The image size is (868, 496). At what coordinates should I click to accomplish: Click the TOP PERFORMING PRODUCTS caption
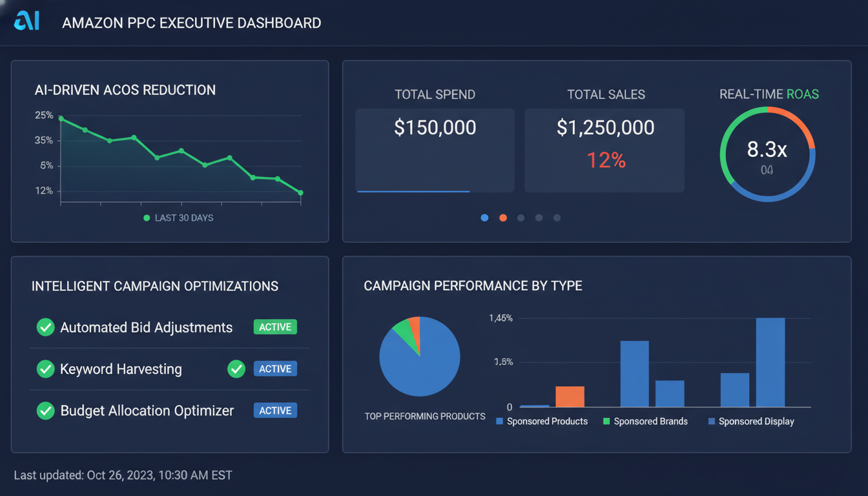425,416
